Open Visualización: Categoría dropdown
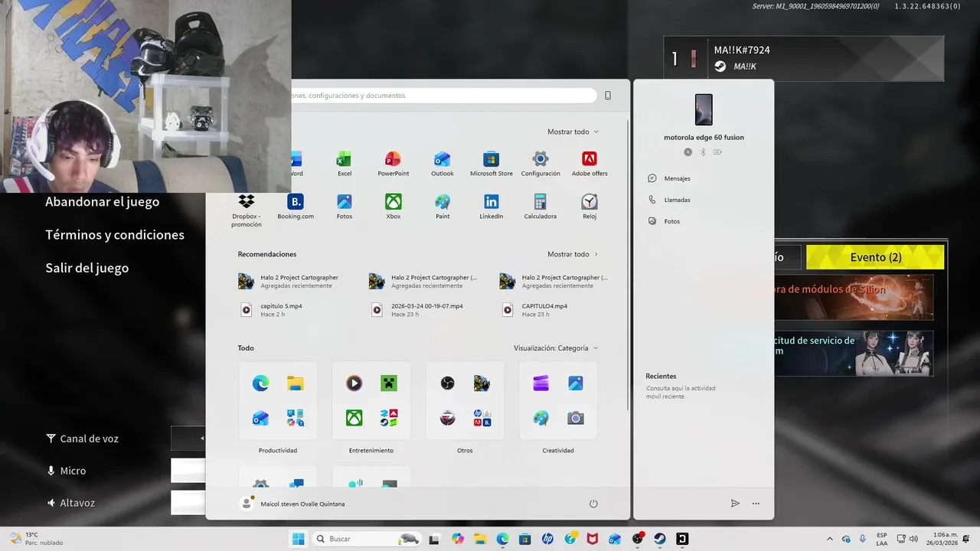Image resolution: width=980 pixels, height=551 pixels. click(x=556, y=348)
